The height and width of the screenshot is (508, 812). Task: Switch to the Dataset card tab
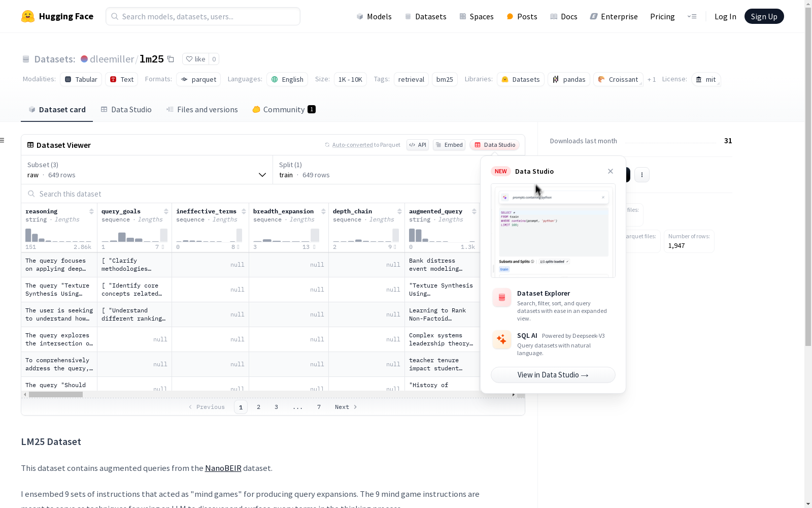pyautogui.click(x=57, y=110)
